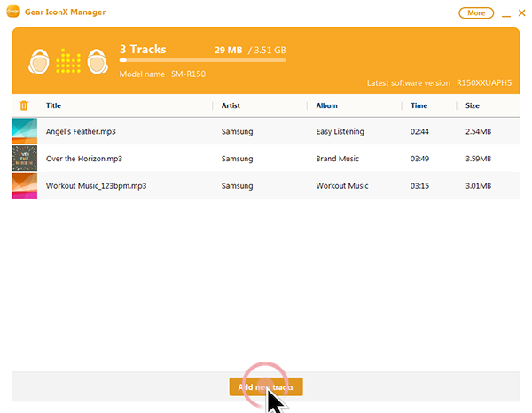The width and height of the screenshot is (532, 413).
Task: Sort by the Time column header
Action: point(419,105)
